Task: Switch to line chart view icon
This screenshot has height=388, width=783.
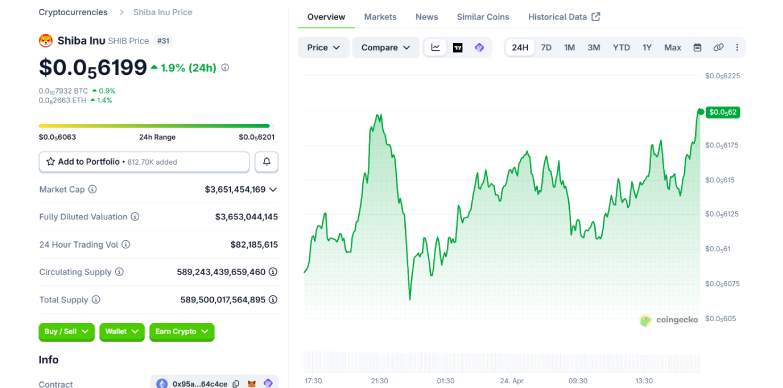Action: point(435,47)
